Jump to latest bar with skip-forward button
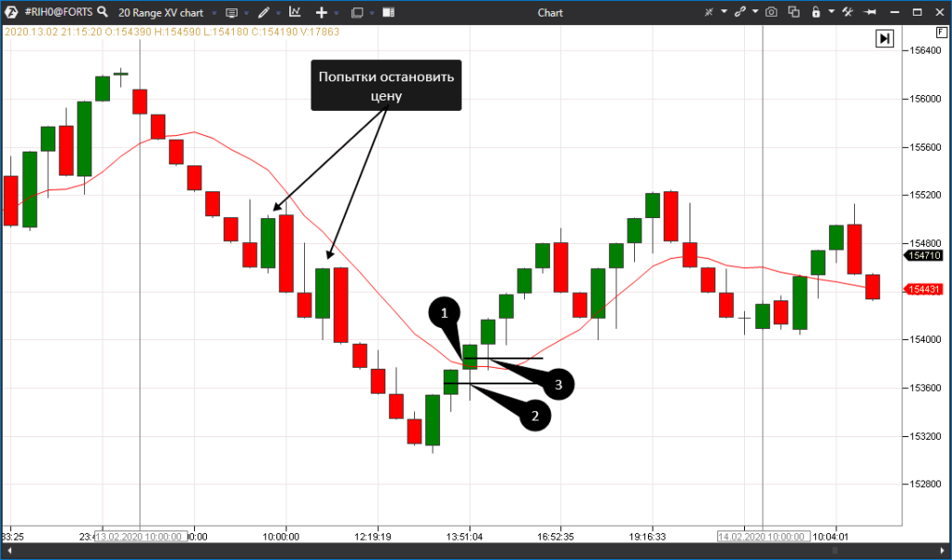This screenshot has width=952, height=560. [x=885, y=39]
